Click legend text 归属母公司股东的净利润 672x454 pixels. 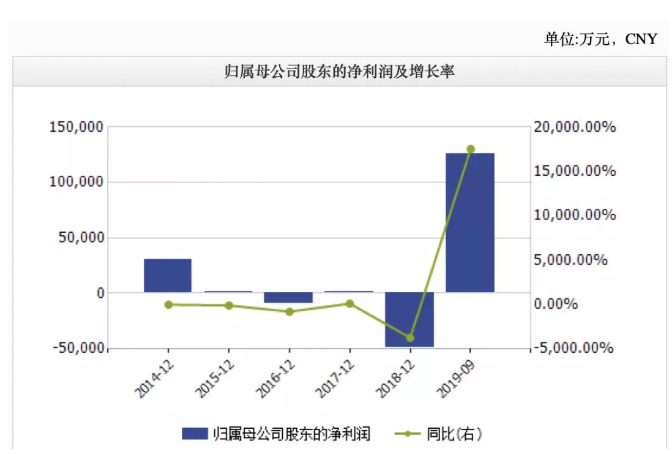click(291, 434)
